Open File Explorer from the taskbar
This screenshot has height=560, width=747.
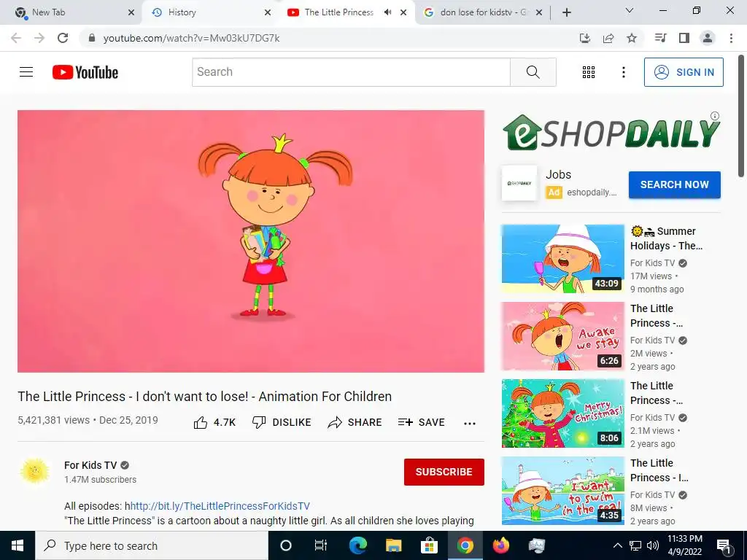pyautogui.click(x=393, y=545)
